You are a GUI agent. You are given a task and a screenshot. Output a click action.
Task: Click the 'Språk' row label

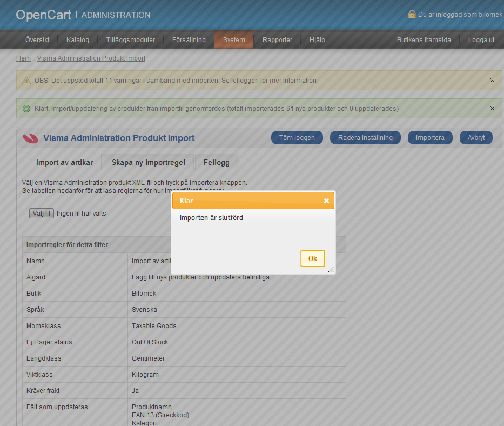[35, 310]
